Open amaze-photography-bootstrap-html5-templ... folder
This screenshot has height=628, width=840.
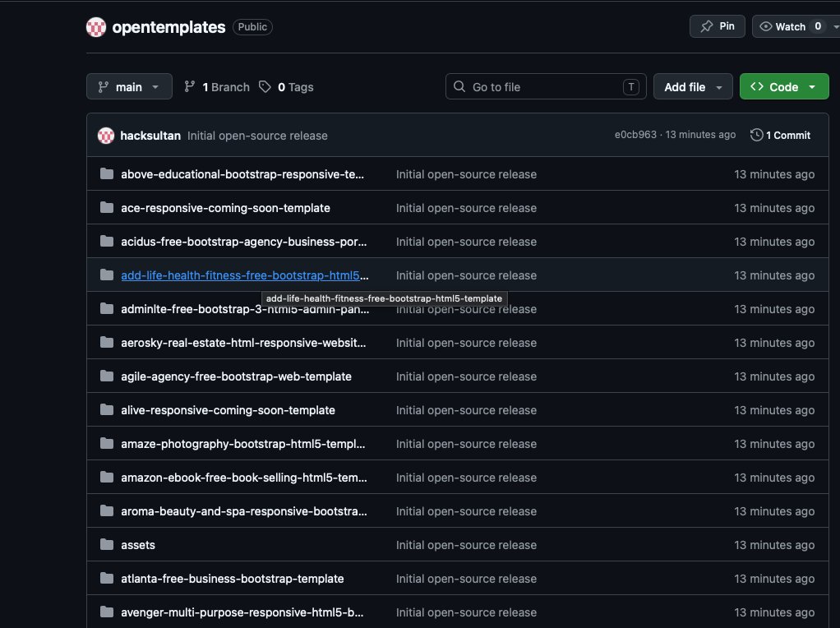point(243,444)
